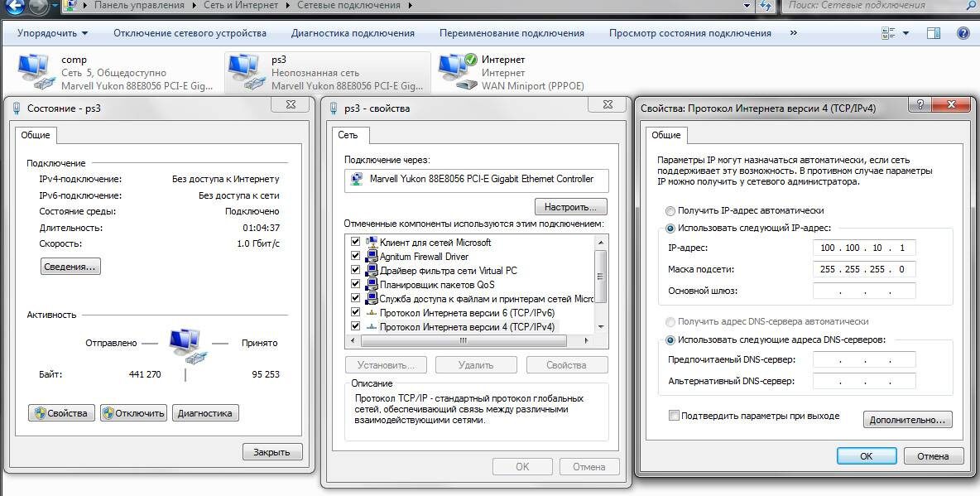Click Отключение сетевого устройства in toolbar
Image resolution: width=980 pixels, height=496 pixels.
pyautogui.click(x=190, y=33)
